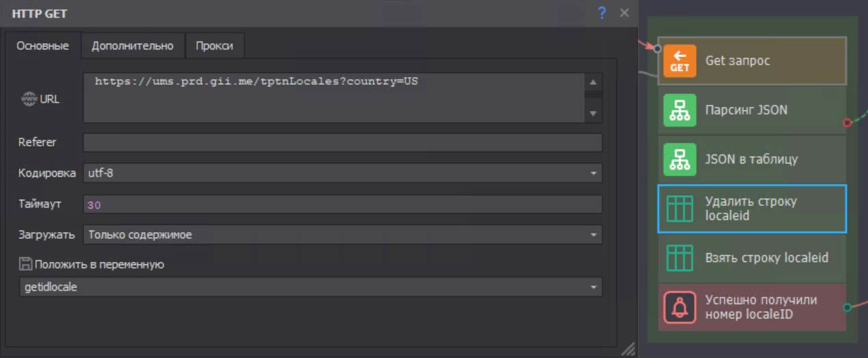Click the red bell notification icon
Image resolution: width=868 pixels, height=358 pixels.
[680, 307]
